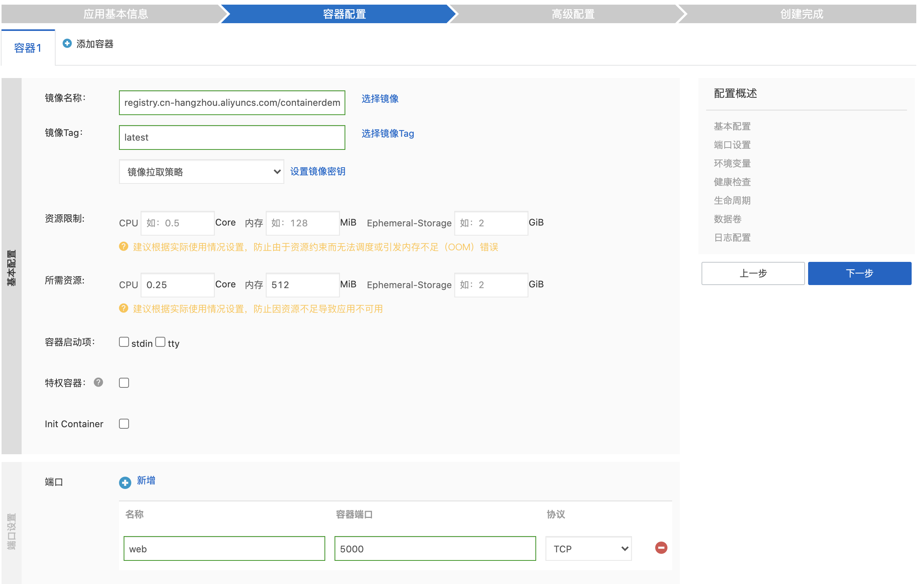Click the orange hint icon under 资源限制
Screen dimensions: 924x584
tap(124, 246)
